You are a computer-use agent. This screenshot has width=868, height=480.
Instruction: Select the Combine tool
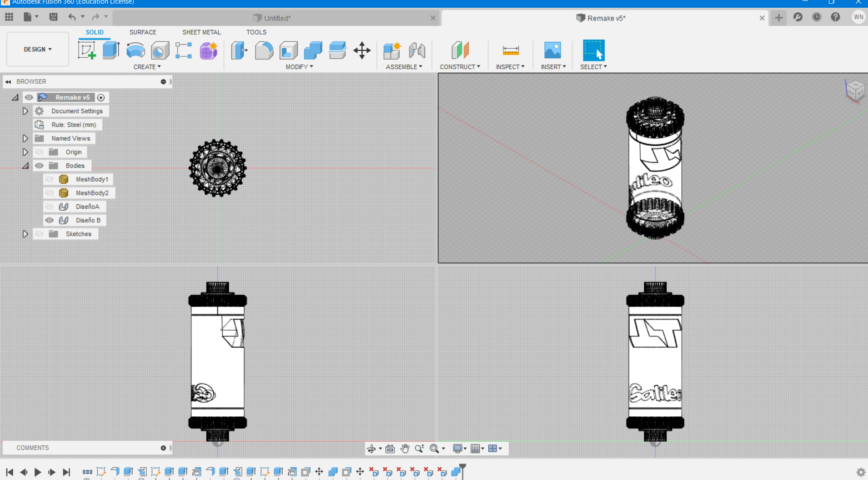coord(313,50)
